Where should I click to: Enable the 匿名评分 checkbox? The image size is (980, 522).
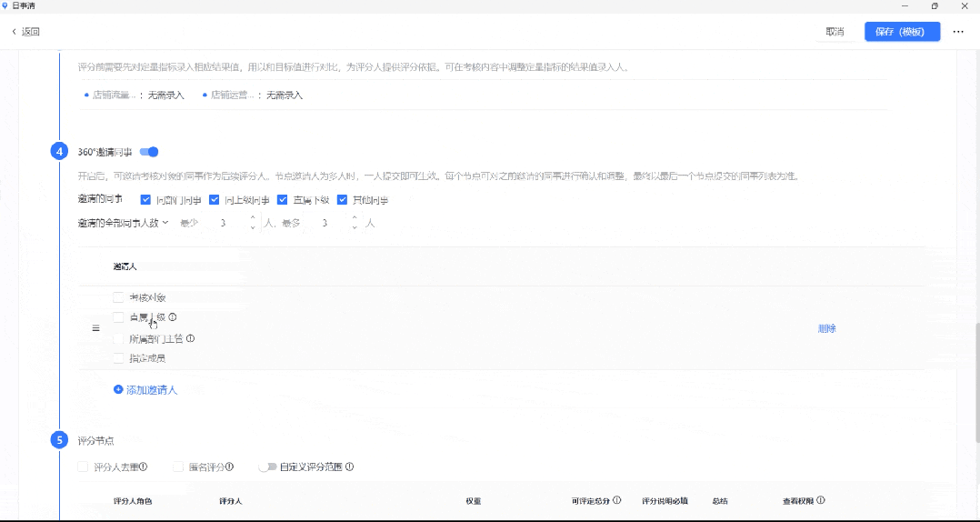click(x=178, y=467)
